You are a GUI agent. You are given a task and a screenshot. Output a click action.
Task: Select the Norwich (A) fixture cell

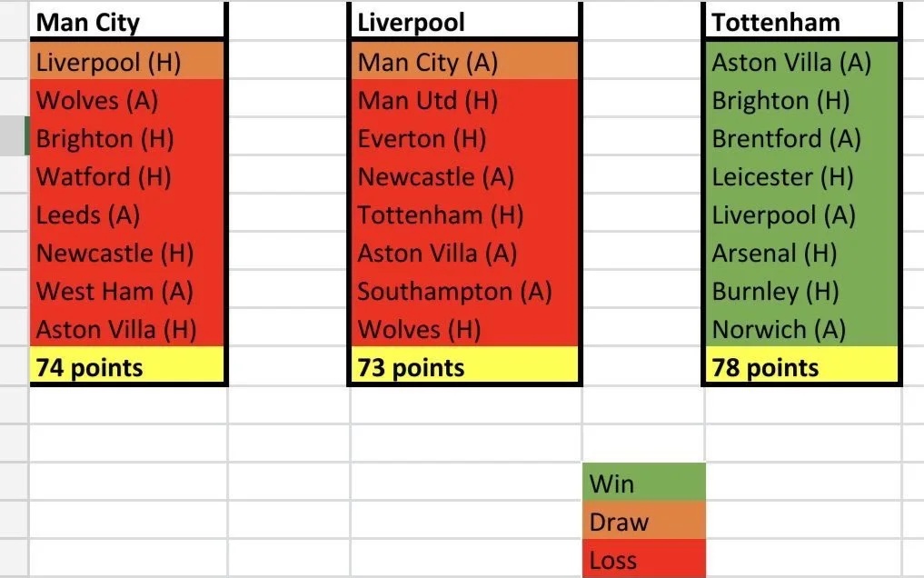801,328
